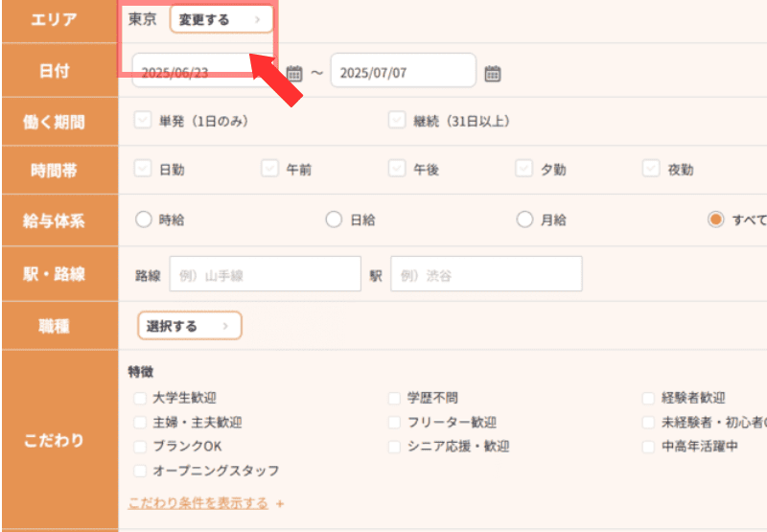Click the 給与体系 row label
The height and width of the screenshot is (532, 767).
(55, 220)
